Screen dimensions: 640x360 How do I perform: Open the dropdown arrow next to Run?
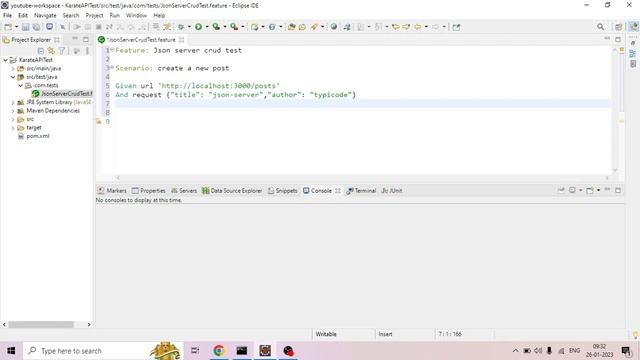click(207, 27)
